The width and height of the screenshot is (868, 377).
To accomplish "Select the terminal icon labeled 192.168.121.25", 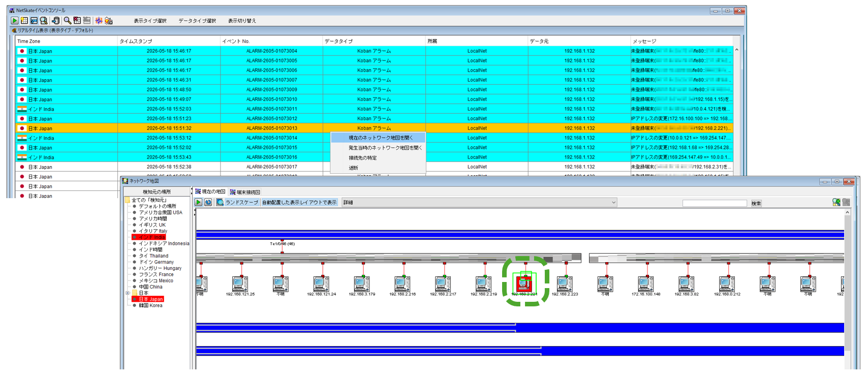I will click(240, 284).
